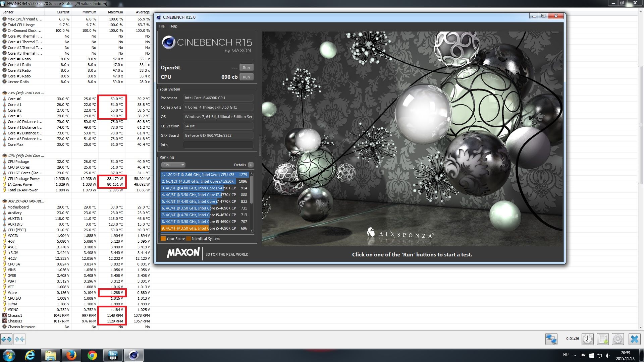The width and height of the screenshot is (644, 362).
Task: Open Google Chrome from the taskbar
Action: point(92,355)
